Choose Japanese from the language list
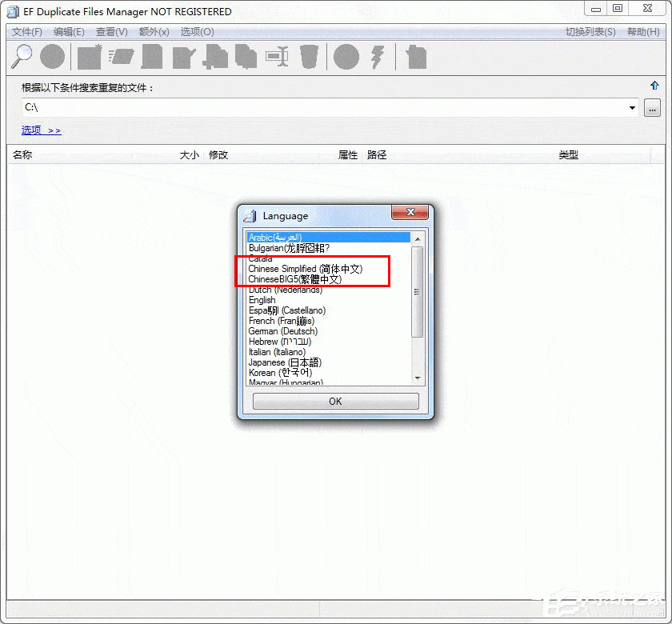 click(284, 362)
